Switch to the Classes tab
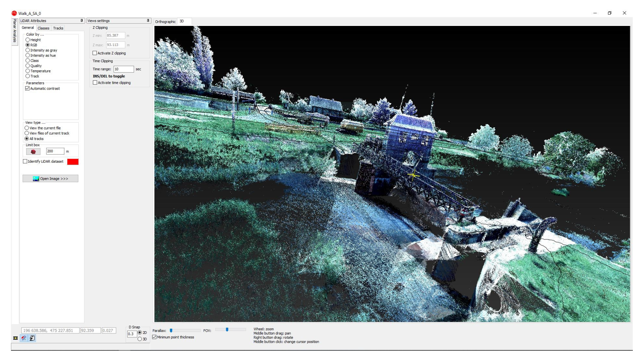 (43, 28)
